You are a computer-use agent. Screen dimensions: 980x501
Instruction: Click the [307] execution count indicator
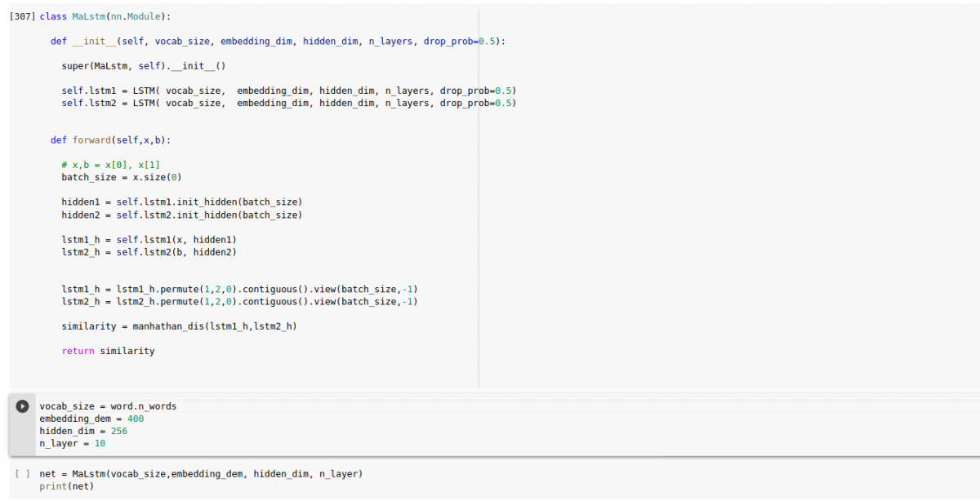[23, 16]
